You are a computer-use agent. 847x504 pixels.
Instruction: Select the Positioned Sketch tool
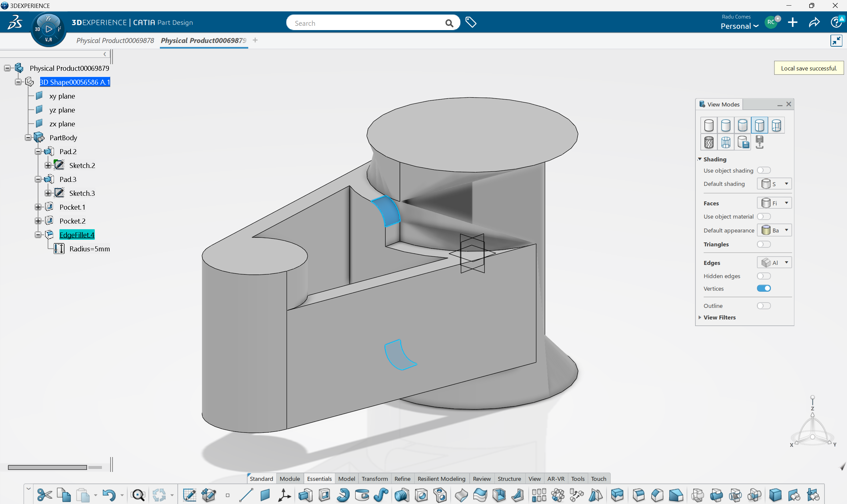tap(209, 495)
